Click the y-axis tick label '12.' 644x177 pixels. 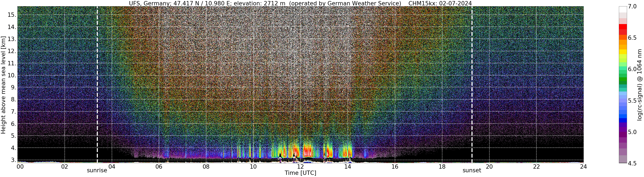click(12, 51)
